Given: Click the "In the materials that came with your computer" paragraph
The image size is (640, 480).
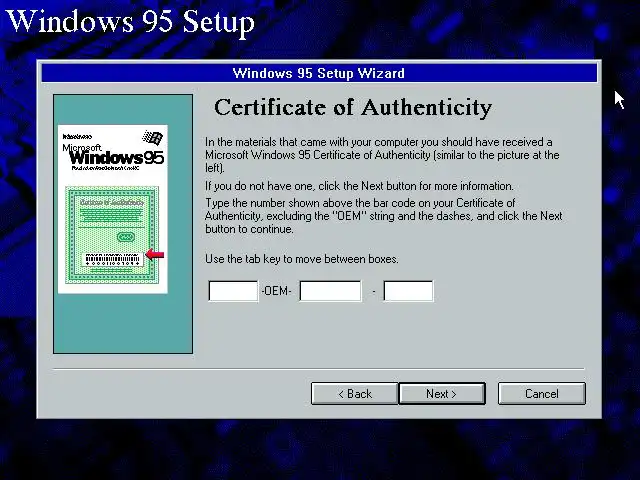Looking at the screenshot, I should [x=382, y=155].
